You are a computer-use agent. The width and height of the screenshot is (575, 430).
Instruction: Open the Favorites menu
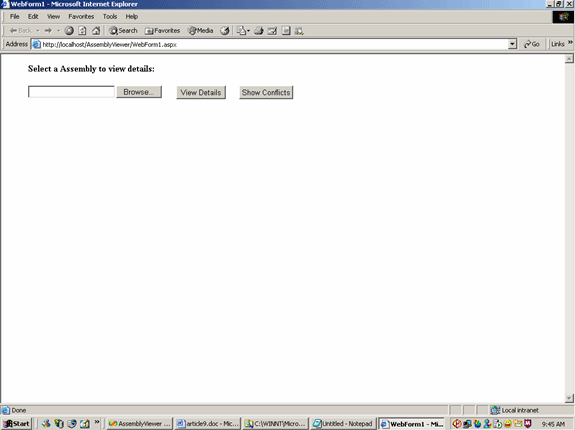[x=81, y=16]
